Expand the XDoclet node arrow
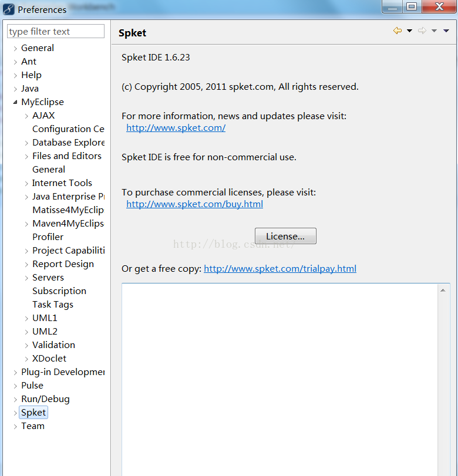The width and height of the screenshot is (458, 476). point(26,359)
